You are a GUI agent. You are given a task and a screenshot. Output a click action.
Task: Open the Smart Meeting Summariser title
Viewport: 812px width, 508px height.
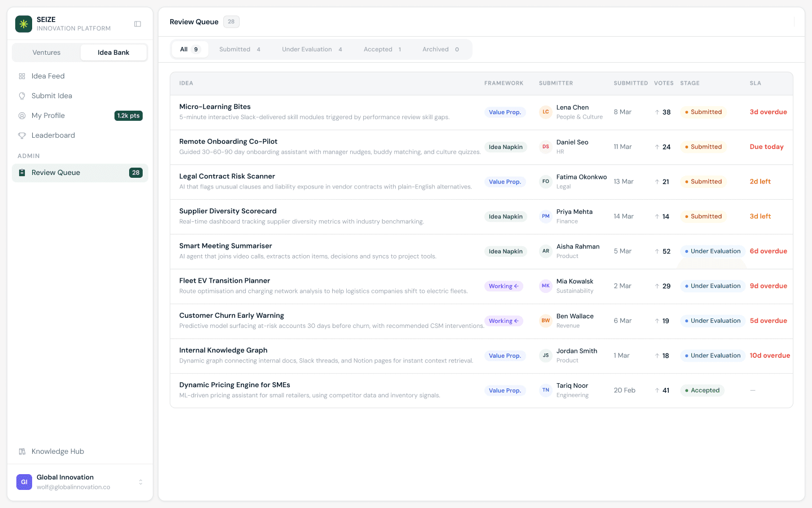226,246
